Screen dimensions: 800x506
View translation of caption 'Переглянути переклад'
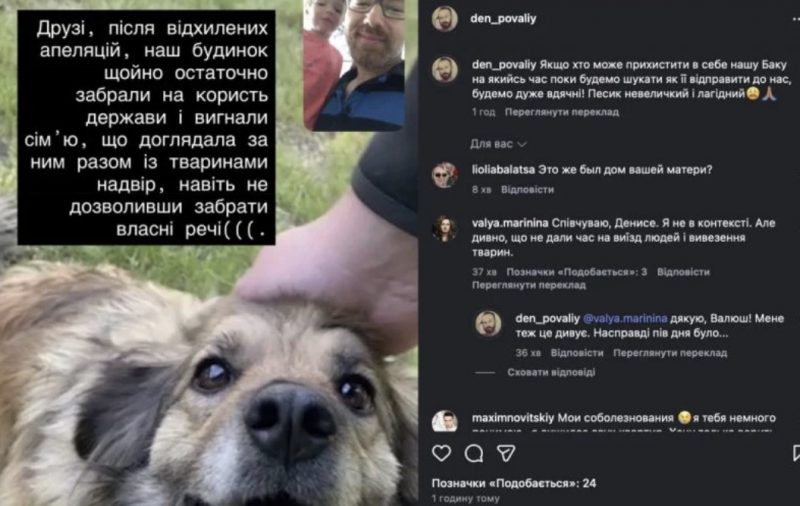click(562, 112)
